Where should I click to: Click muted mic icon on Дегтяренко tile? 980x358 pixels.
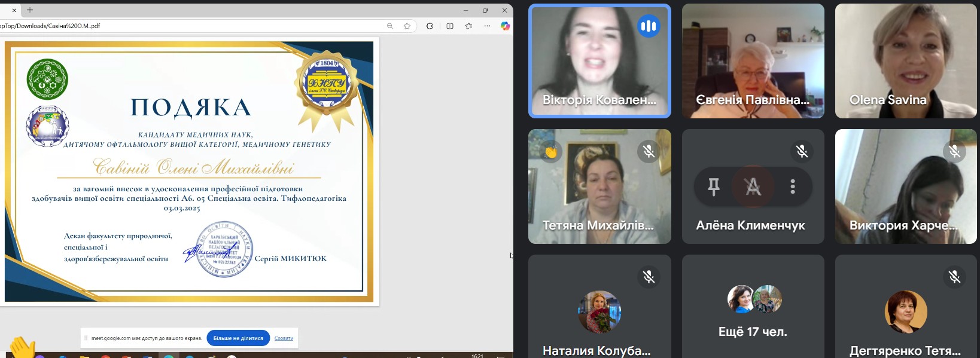(954, 277)
